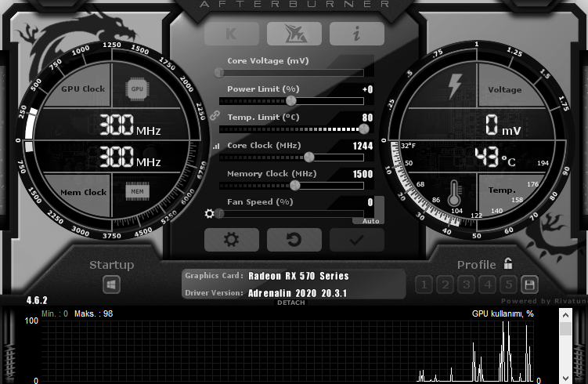Click the MEM chip icon in the gauge
The width and height of the screenshot is (588, 384).
coord(137,191)
